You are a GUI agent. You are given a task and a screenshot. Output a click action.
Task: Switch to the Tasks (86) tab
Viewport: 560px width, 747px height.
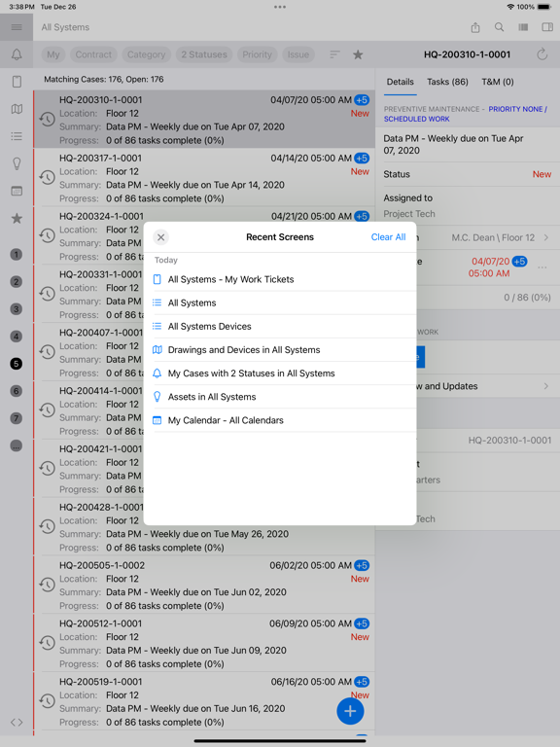[447, 82]
